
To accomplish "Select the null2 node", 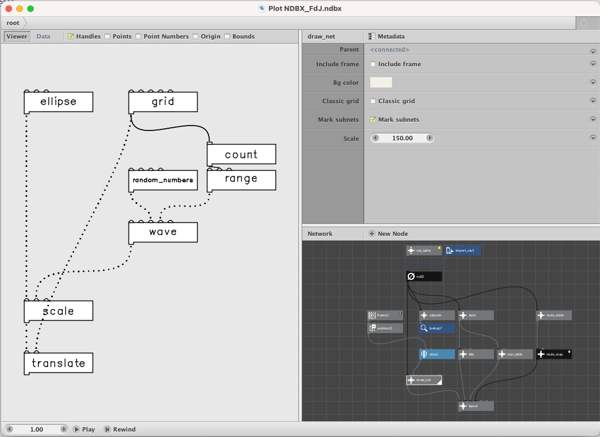I will coord(424,276).
